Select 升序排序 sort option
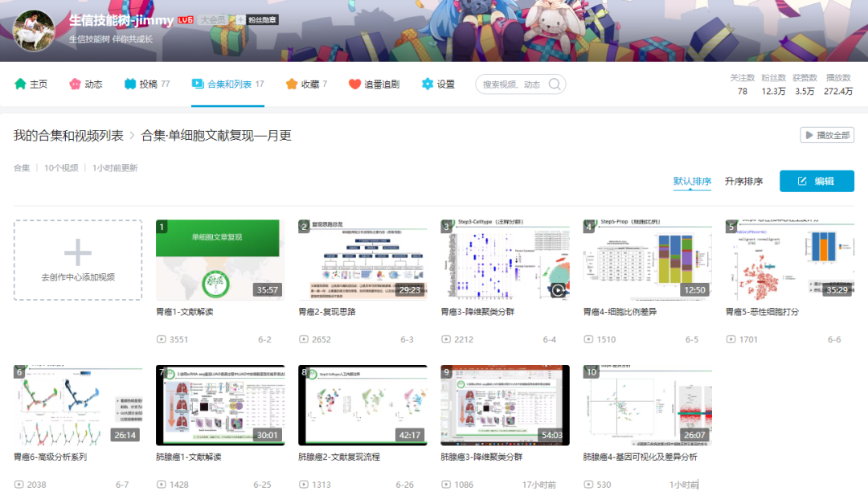This screenshot has height=504, width=868. (743, 181)
